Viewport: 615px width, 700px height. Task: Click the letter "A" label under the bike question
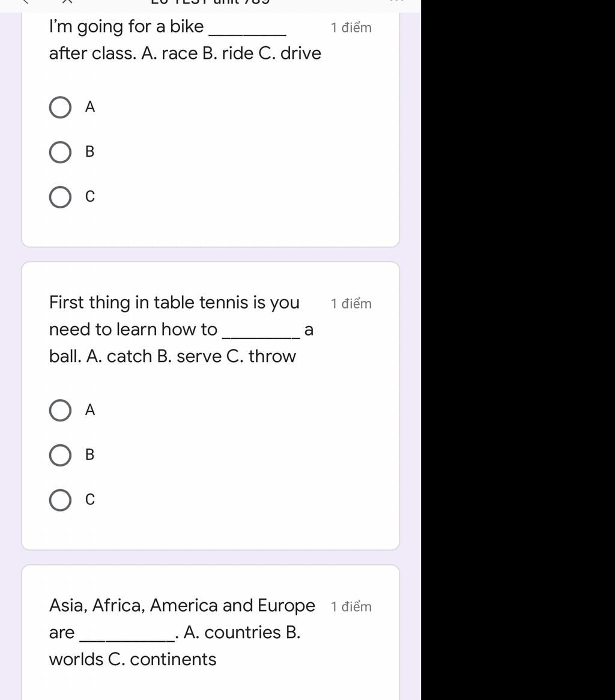(x=90, y=107)
